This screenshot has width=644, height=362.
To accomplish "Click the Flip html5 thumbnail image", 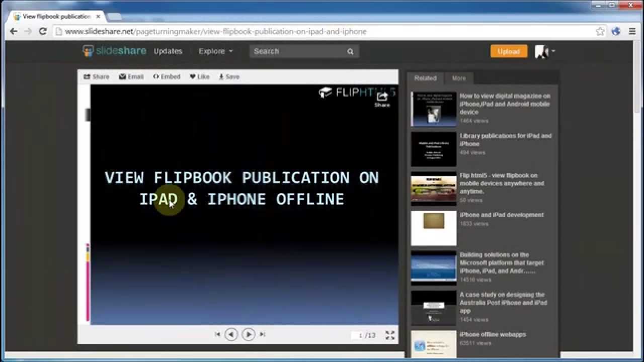I will click(x=433, y=189).
